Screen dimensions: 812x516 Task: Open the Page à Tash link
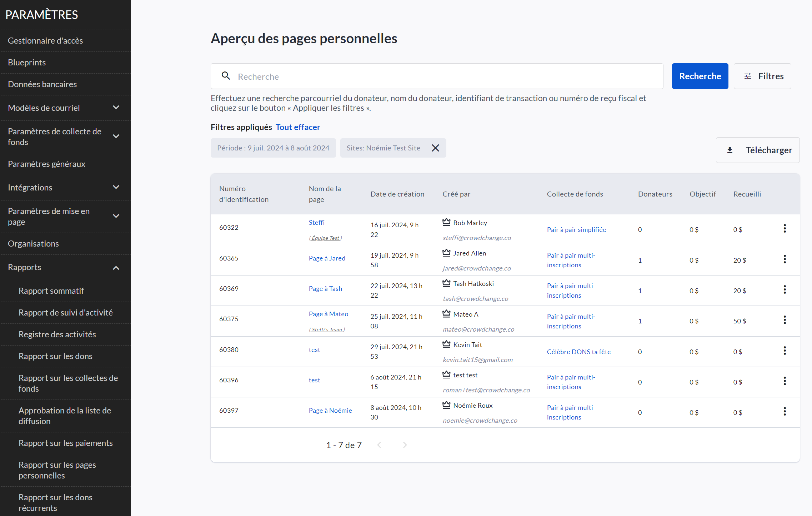coord(325,289)
